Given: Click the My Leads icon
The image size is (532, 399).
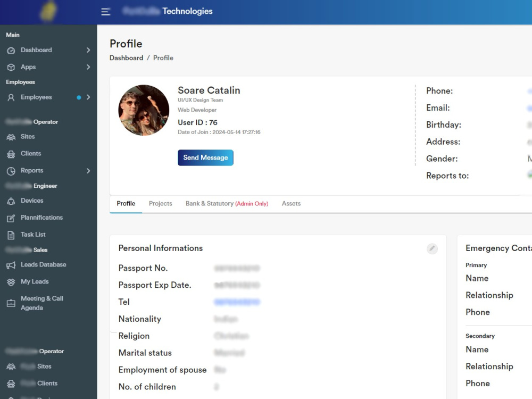Looking at the screenshot, I should tap(11, 282).
